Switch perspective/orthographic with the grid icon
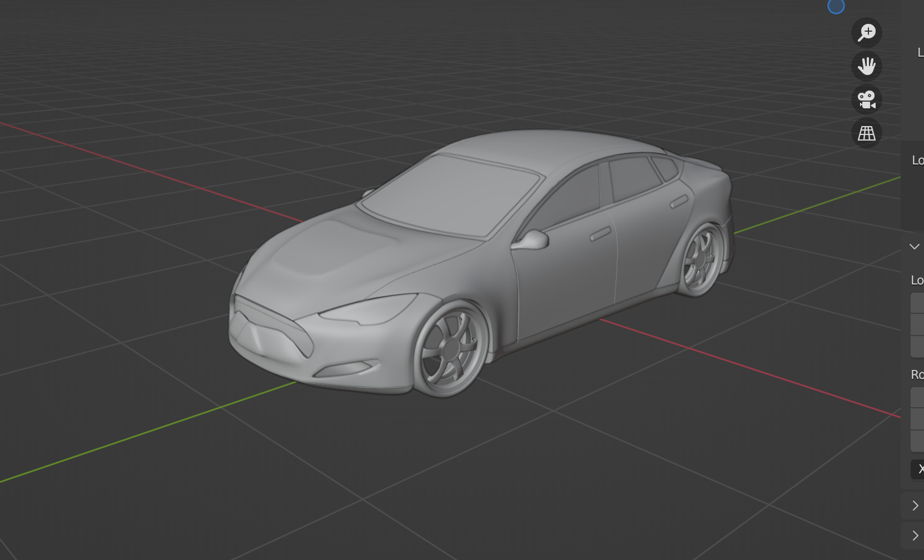The image size is (924, 560). tap(866, 133)
